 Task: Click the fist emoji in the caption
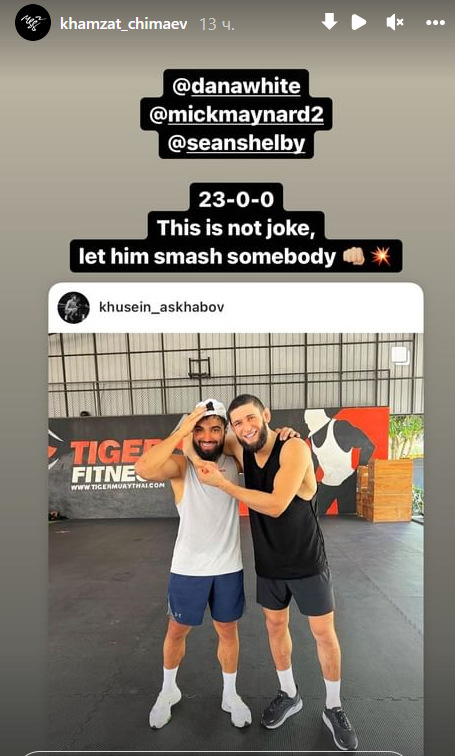[x=353, y=256]
